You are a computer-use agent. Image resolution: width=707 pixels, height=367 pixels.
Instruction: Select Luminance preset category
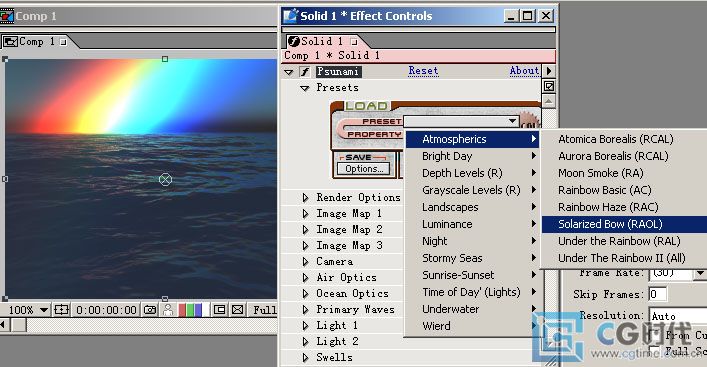[472, 224]
